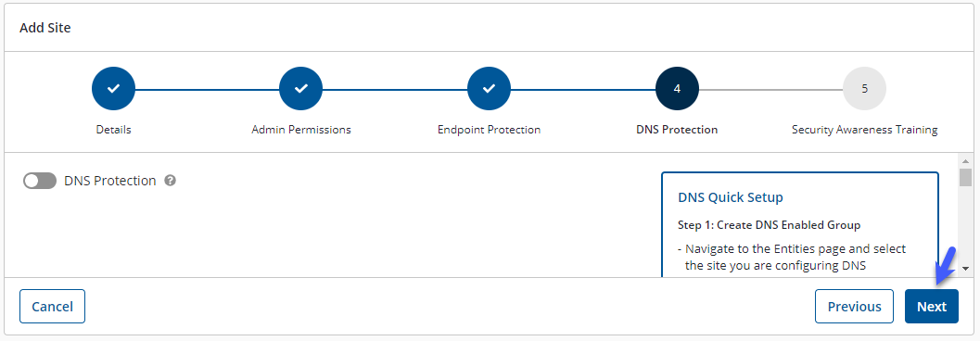Open the Details step label

coord(114,130)
